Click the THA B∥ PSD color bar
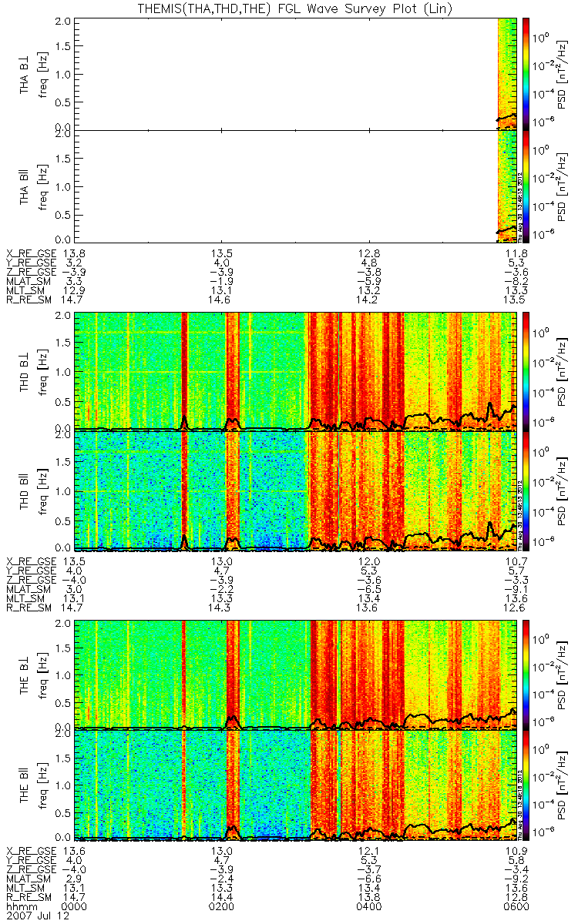The width and height of the screenshot is (578, 924). click(x=526, y=186)
